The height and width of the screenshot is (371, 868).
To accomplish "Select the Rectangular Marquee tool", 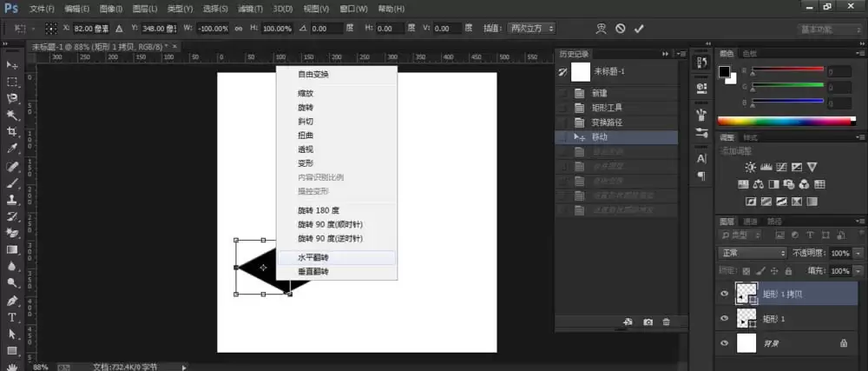I will click(12, 82).
